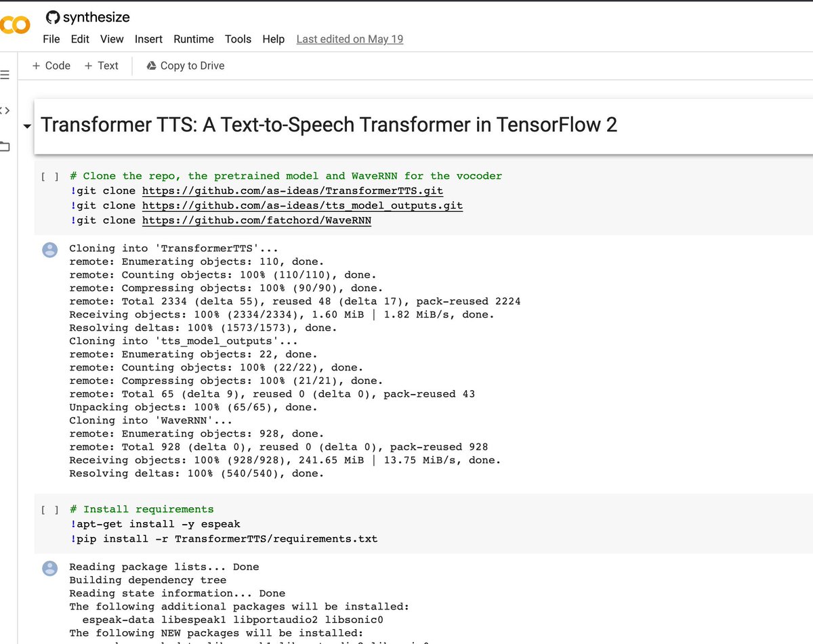Add a new Text cell

(101, 66)
